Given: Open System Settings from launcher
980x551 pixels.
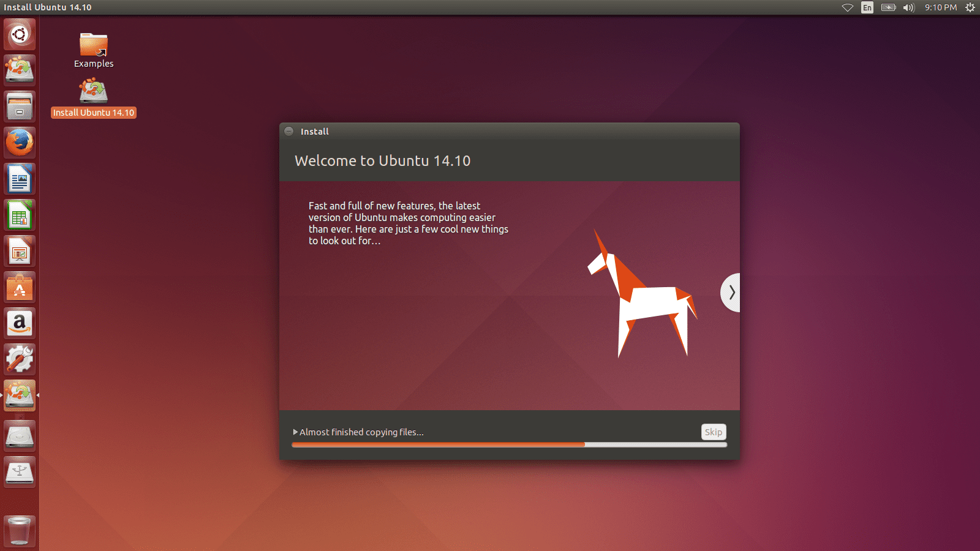Looking at the screenshot, I should [x=20, y=359].
